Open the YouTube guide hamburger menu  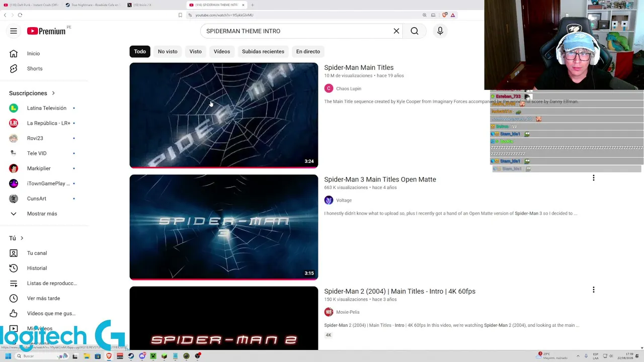(x=14, y=31)
